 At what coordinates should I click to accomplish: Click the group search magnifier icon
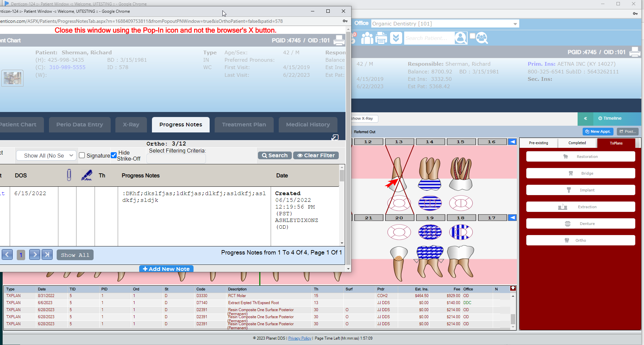click(482, 38)
